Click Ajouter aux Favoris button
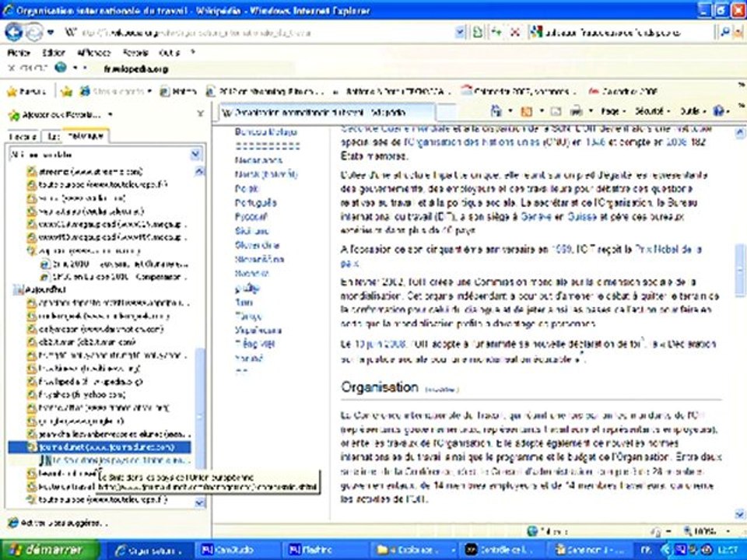This screenshot has height=560, width=747. click(x=54, y=114)
